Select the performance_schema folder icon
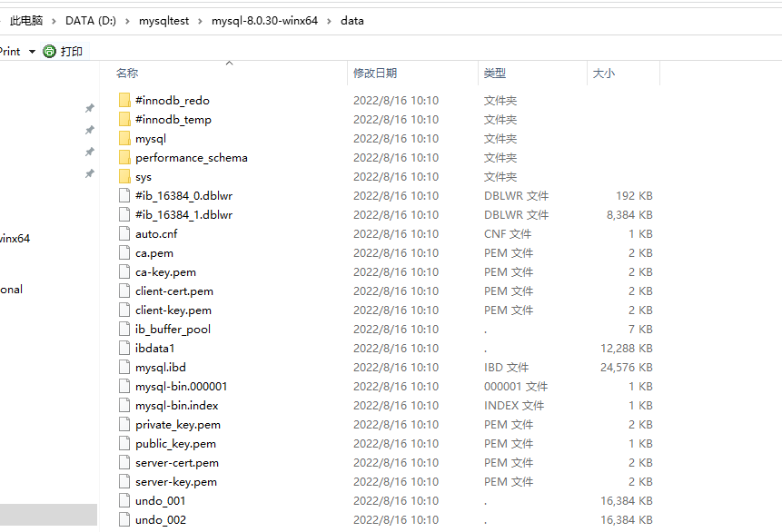The height and width of the screenshot is (532, 782). (124, 158)
